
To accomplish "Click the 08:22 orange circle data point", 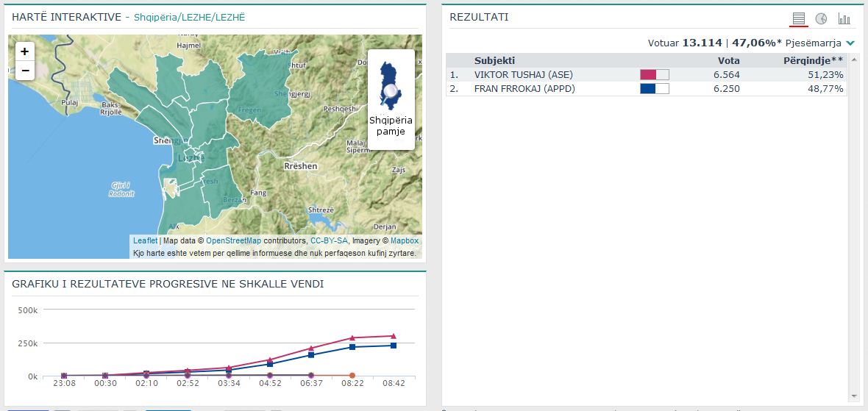I will click(x=352, y=376).
